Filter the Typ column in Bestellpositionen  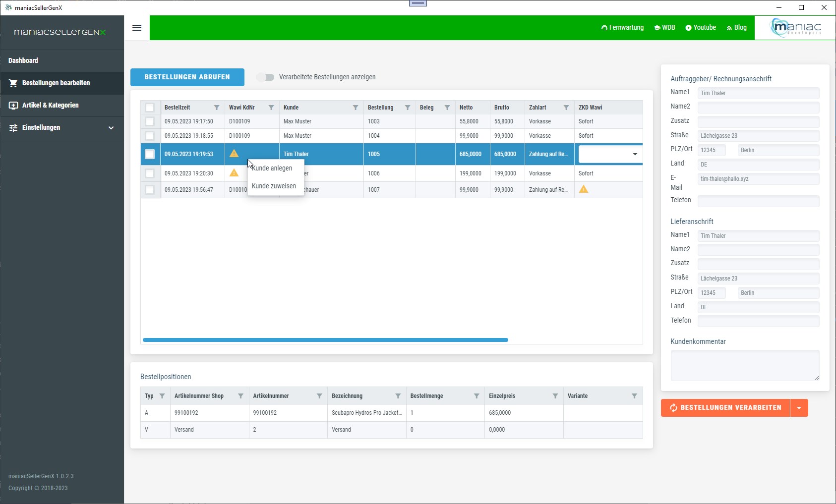162,396
